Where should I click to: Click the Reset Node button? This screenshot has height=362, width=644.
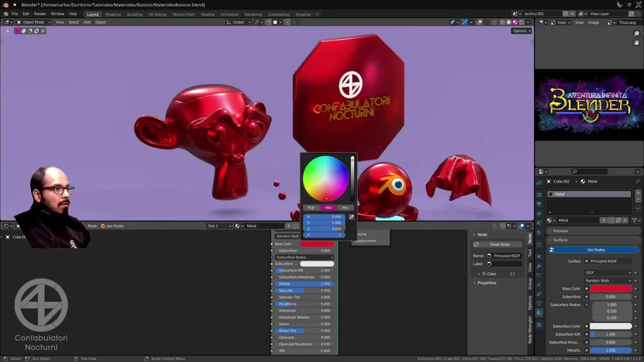pos(497,244)
